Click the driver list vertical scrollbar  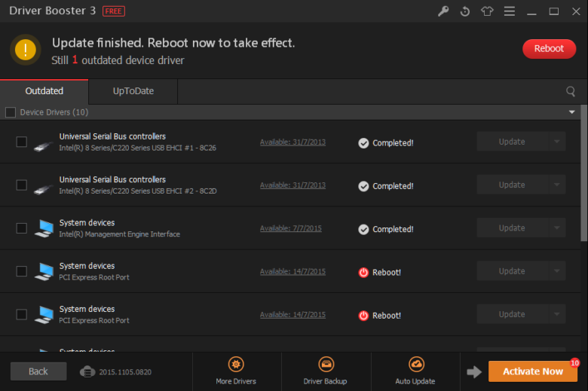click(583, 173)
